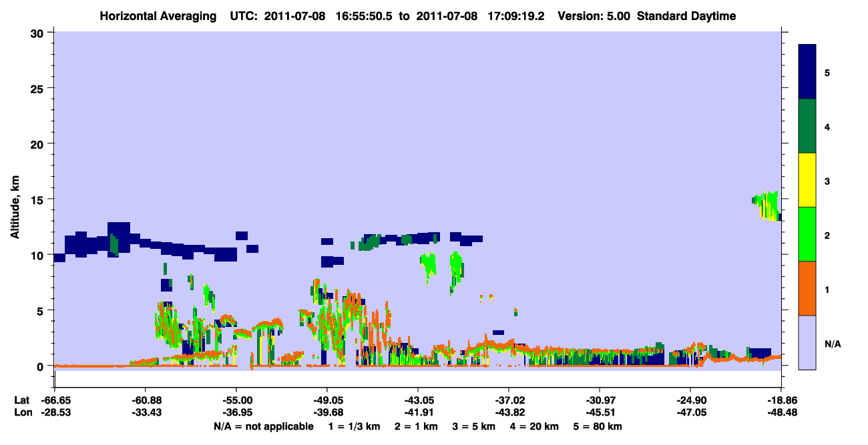This screenshot has width=868, height=445.
Task: Click the dark green colorbar segment labeled 4
Action: pyautogui.click(x=807, y=126)
